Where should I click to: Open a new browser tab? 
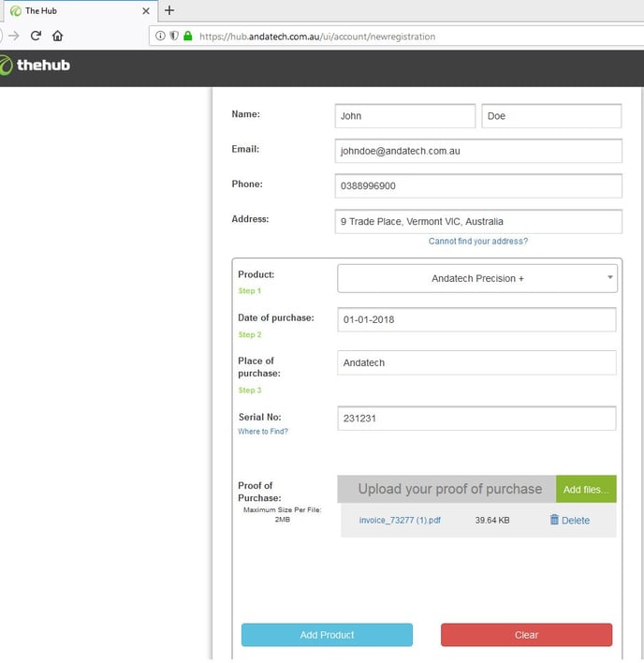[169, 10]
